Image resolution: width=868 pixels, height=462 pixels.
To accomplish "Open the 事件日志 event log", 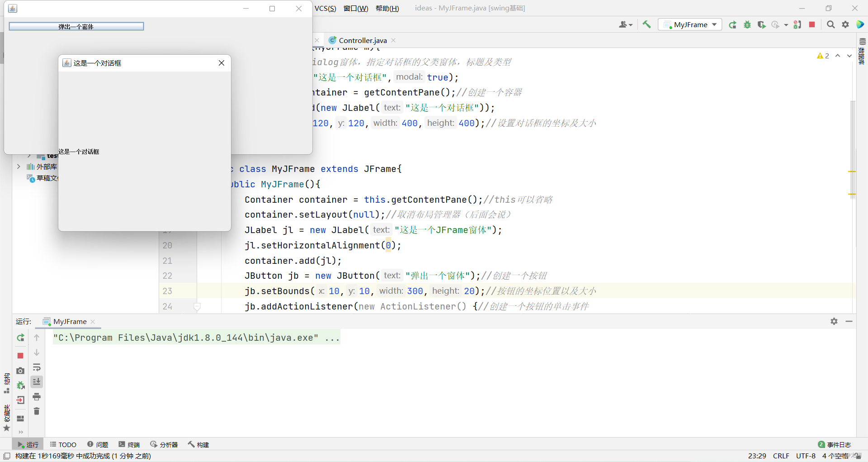I will [x=835, y=444].
